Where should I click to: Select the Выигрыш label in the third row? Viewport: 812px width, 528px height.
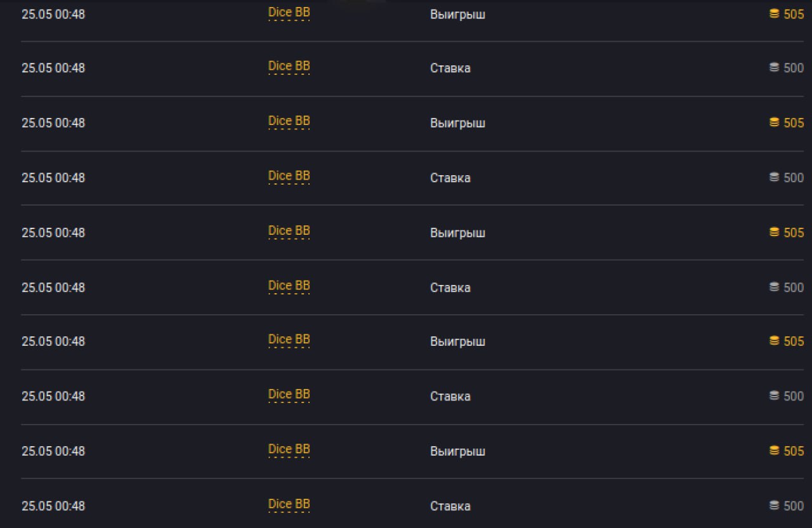coord(457,122)
